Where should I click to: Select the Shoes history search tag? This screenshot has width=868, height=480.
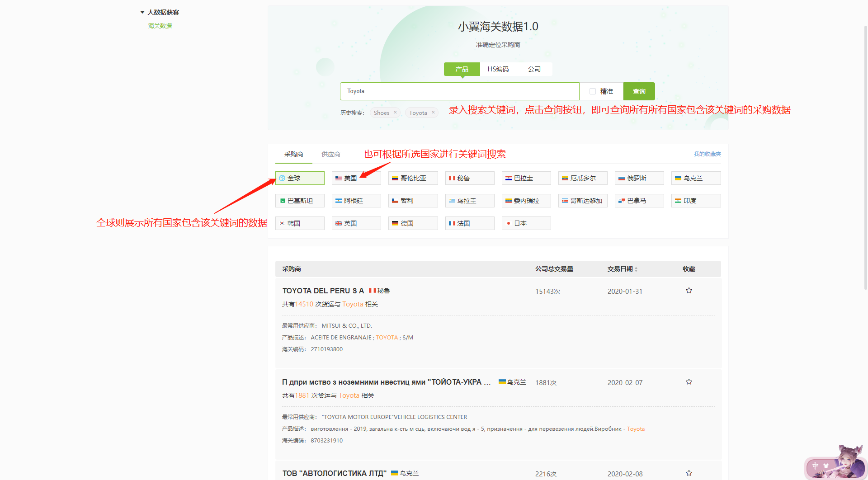(x=382, y=113)
